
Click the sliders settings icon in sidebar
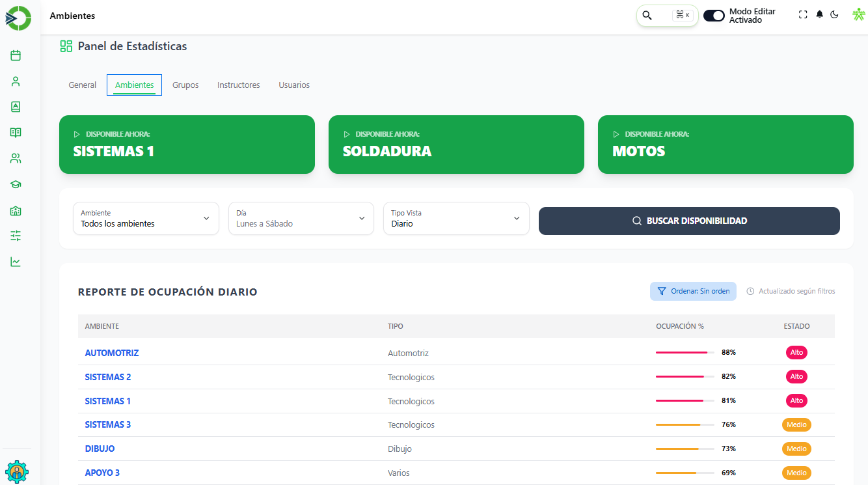(x=16, y=236)
